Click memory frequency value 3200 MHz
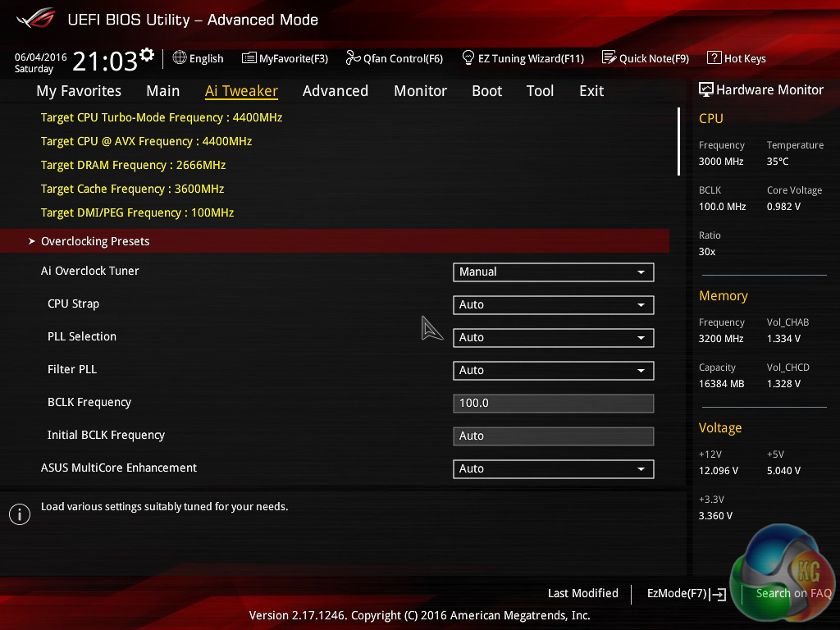The height and width of the screenshot is (630, 840). (721, 339)
